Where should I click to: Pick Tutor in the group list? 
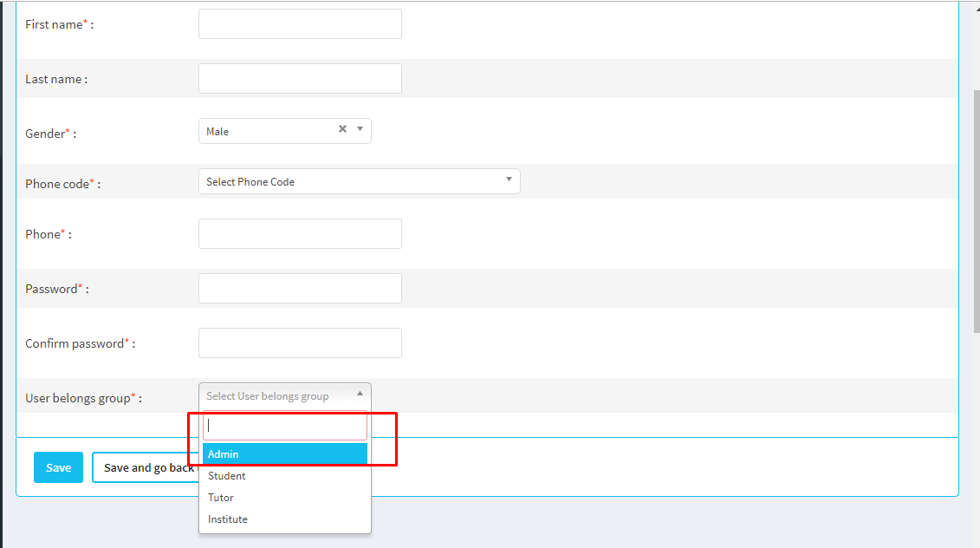click(284, 498)
